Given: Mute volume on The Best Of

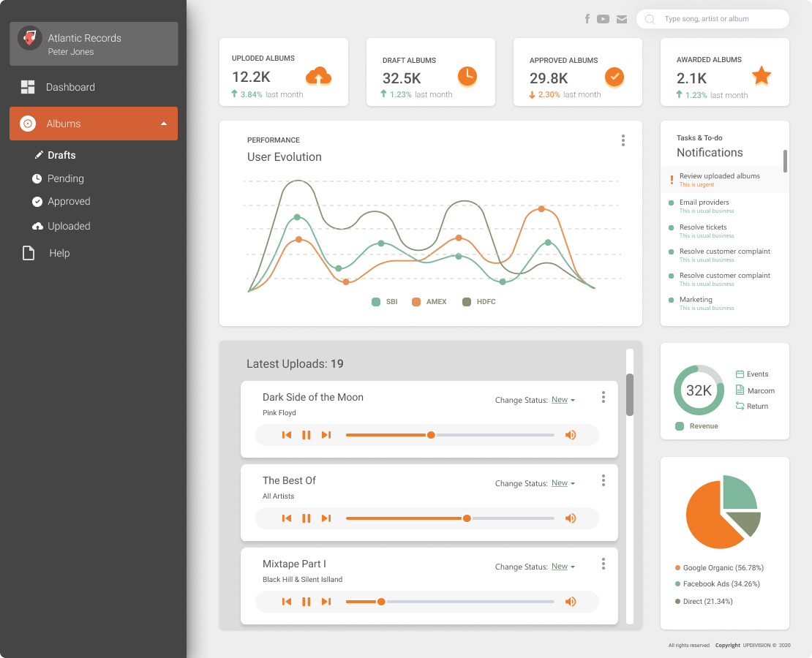Looking at the screenshot, I should coord(570,518).
